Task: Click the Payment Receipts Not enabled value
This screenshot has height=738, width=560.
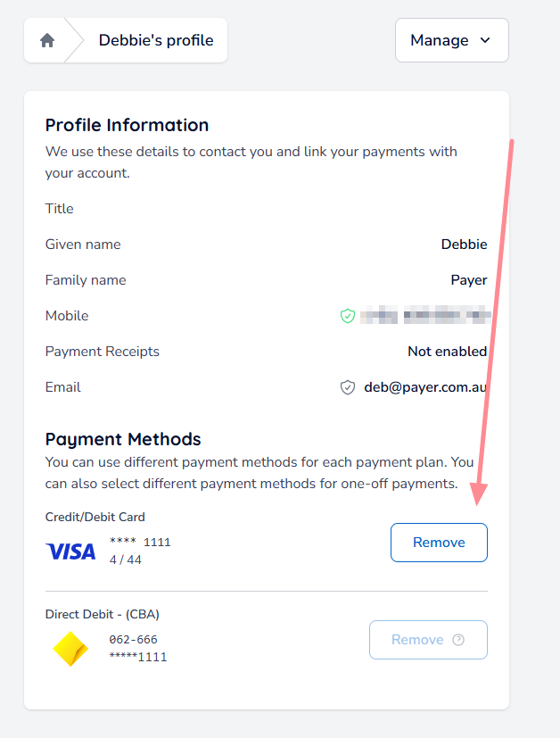Action: click(x=447, y=352)
